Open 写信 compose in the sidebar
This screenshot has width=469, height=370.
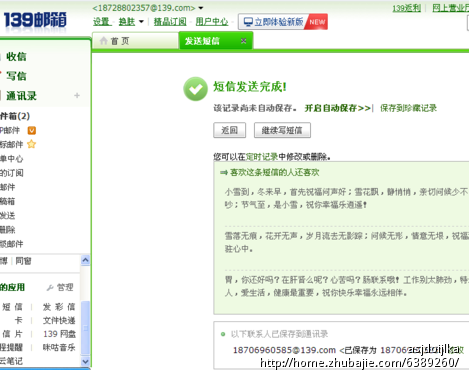(x=16, y=76)
